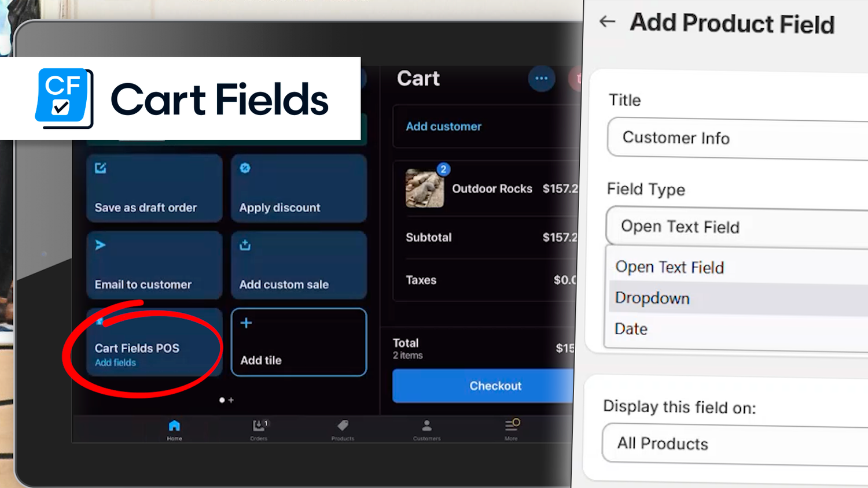Tap the Subtotal row in the Cart

tap(491, 237)
